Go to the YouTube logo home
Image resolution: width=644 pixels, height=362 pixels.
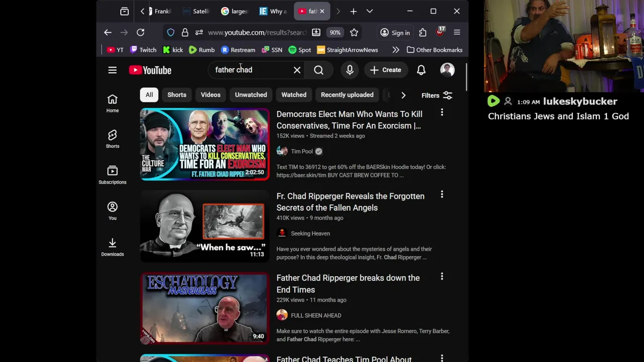pyautogui.click(x=150, y=70)
